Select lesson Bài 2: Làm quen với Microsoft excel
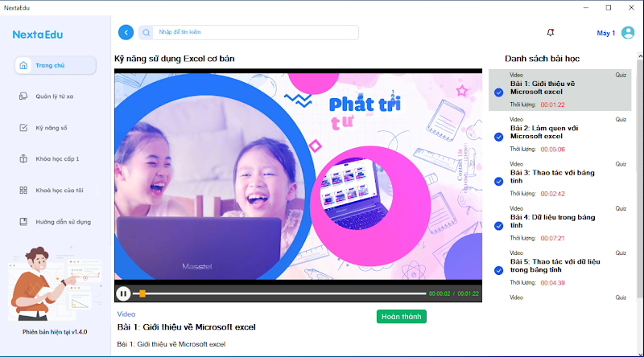This screenshot has height=357, width=644. (559, 134)
